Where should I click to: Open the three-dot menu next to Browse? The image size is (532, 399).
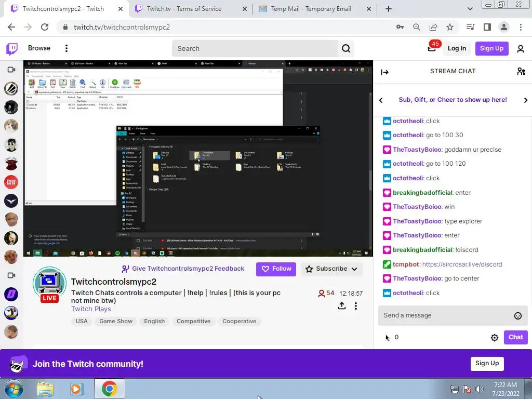pos(66,48)
